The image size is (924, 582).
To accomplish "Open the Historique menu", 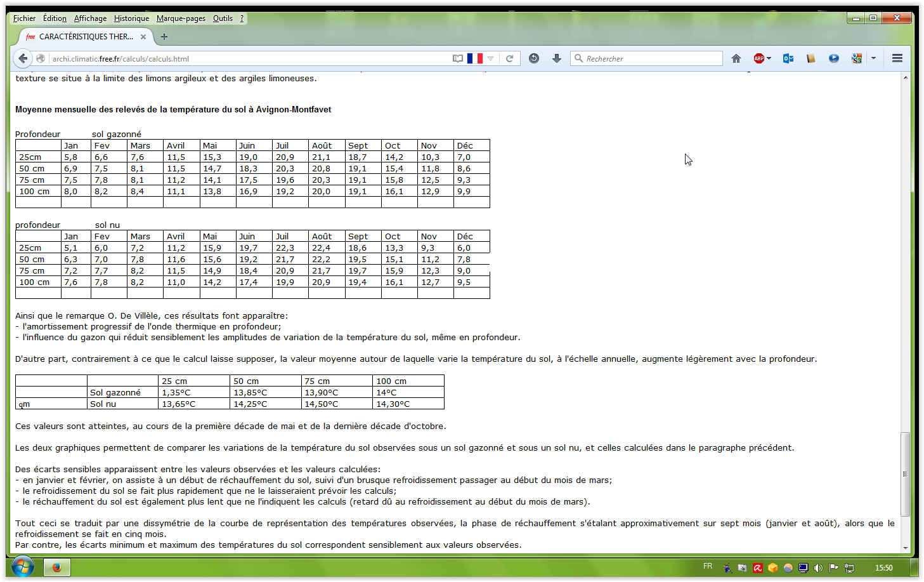I will tap(131, 18).
